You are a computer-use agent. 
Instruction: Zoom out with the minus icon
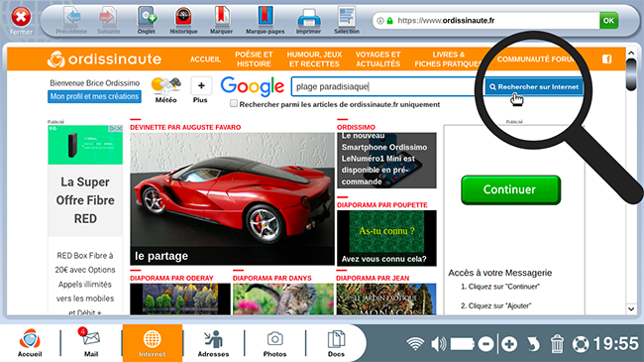click(x=485, y=344)
